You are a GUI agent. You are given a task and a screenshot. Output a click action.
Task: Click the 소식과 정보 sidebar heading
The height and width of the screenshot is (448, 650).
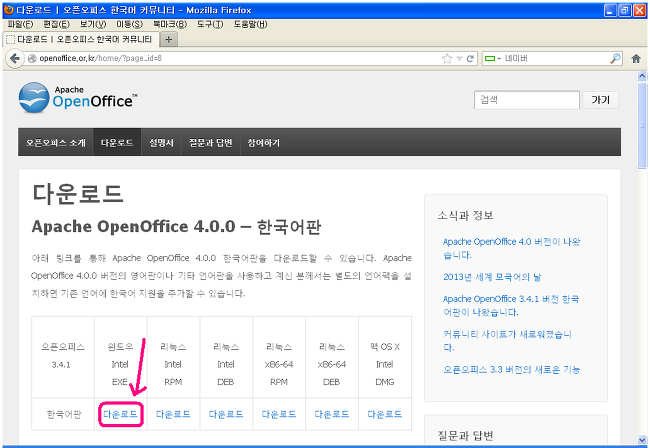point(465,215)
